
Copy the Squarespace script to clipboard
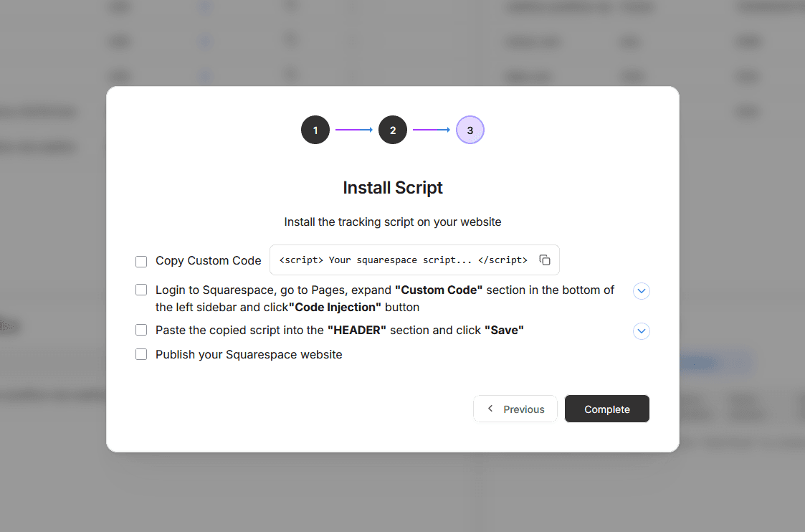click(x=545, y=260)
